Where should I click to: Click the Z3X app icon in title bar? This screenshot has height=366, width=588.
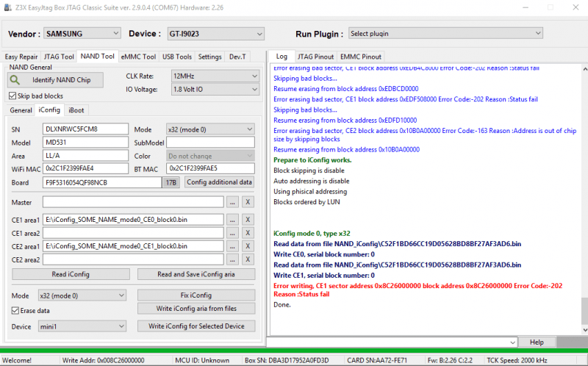click(x=7, y=7)
